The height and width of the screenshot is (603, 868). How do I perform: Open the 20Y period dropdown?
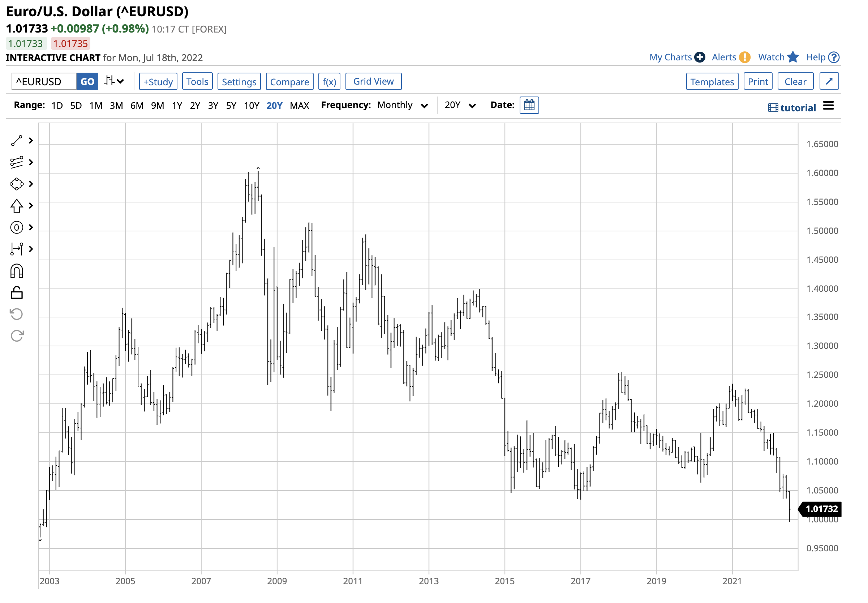(x=460, y=106)
